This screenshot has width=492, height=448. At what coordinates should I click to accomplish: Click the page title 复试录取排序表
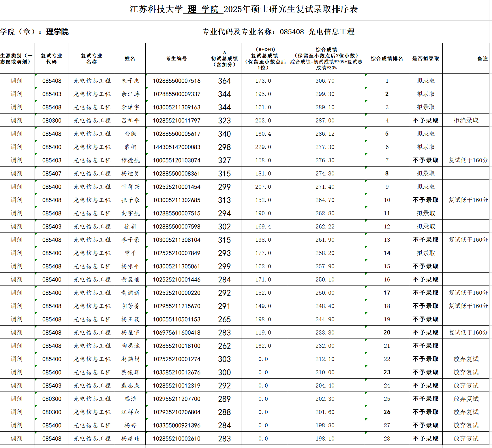point(244,9)
